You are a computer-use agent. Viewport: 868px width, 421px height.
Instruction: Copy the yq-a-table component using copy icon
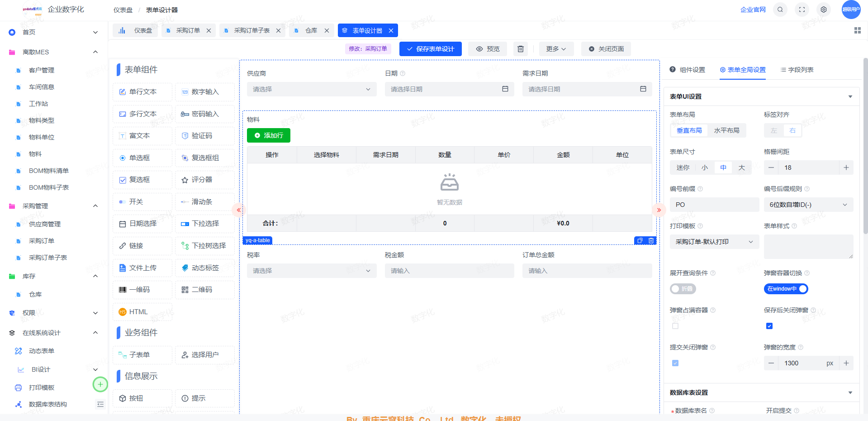640,241
